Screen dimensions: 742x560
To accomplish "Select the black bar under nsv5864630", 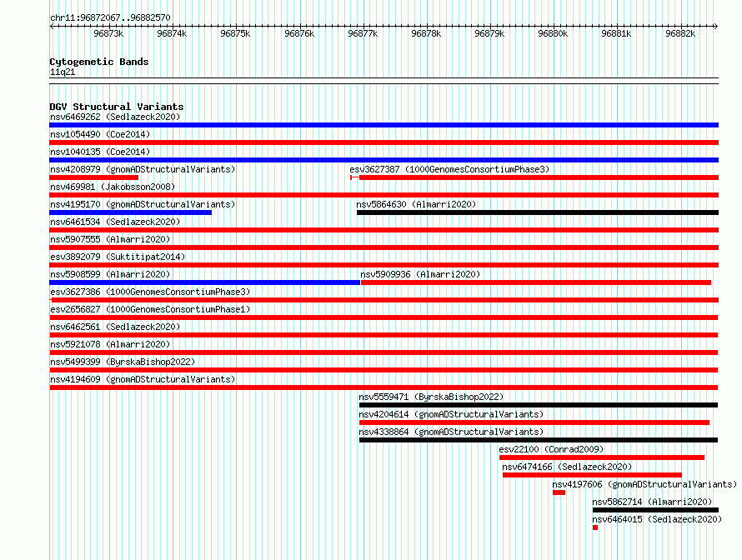I will click(538, 212).
